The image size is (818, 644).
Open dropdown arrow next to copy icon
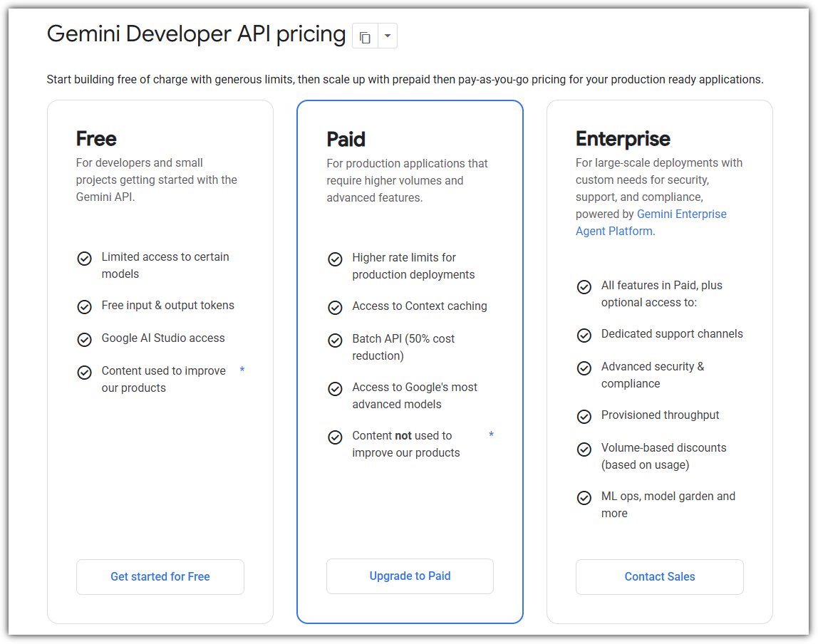(x=388, y=36)
